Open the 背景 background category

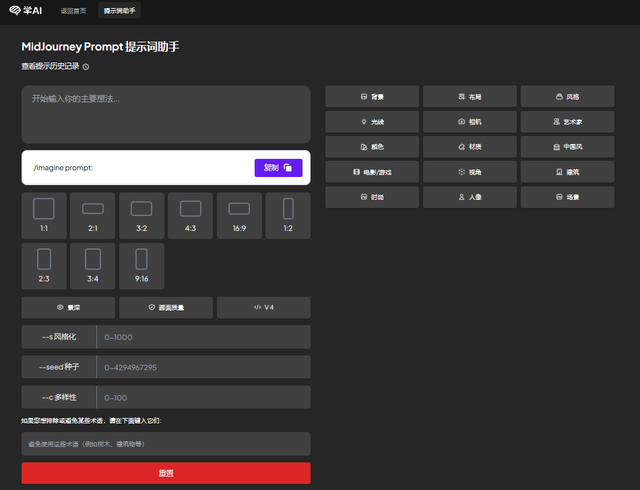click(372, 96)
